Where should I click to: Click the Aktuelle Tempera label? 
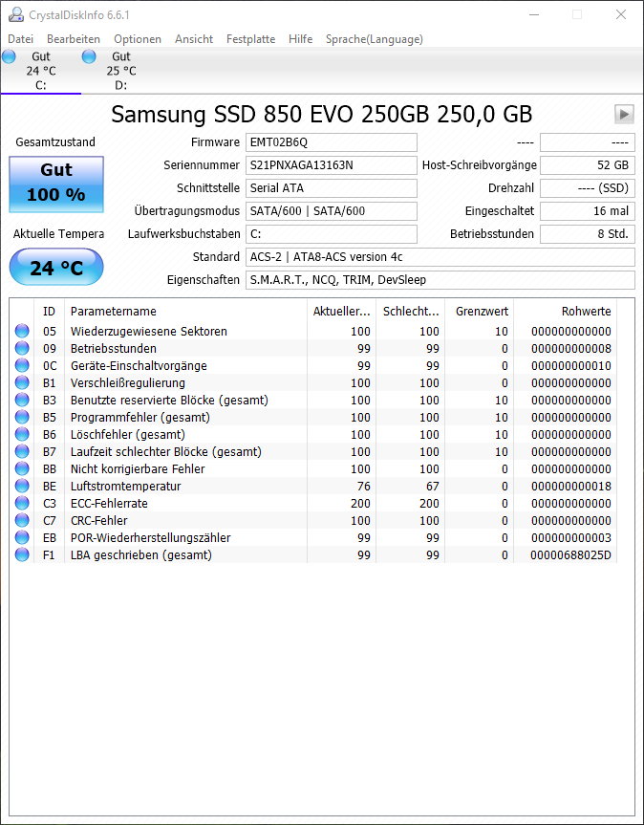click(x=58, y=234)
